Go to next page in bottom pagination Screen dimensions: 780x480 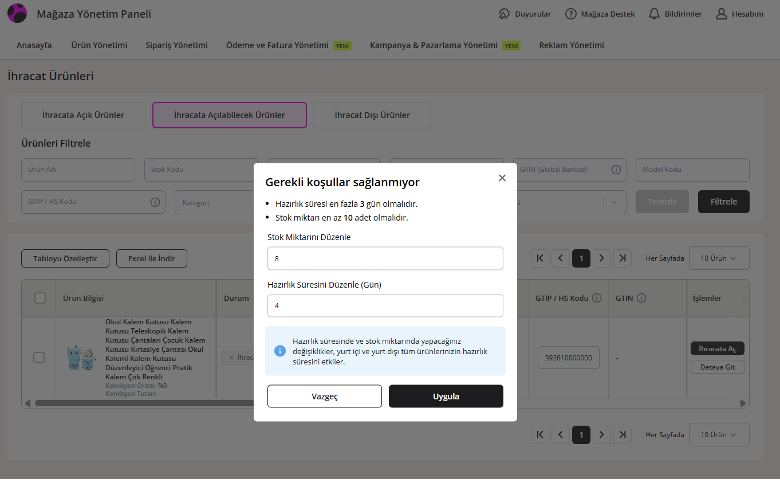tap(601, 435)
